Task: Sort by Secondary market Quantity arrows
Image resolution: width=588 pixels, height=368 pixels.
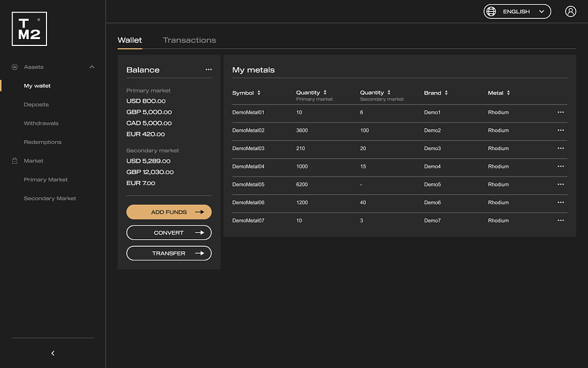Action: [x=389, y=93]
